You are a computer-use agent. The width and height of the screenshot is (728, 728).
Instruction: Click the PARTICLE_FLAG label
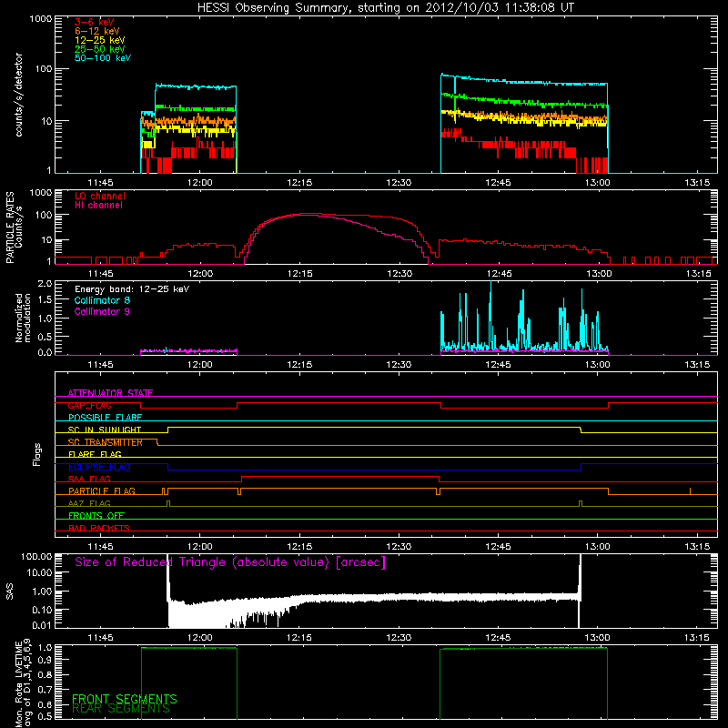click(x=102, y=491)
